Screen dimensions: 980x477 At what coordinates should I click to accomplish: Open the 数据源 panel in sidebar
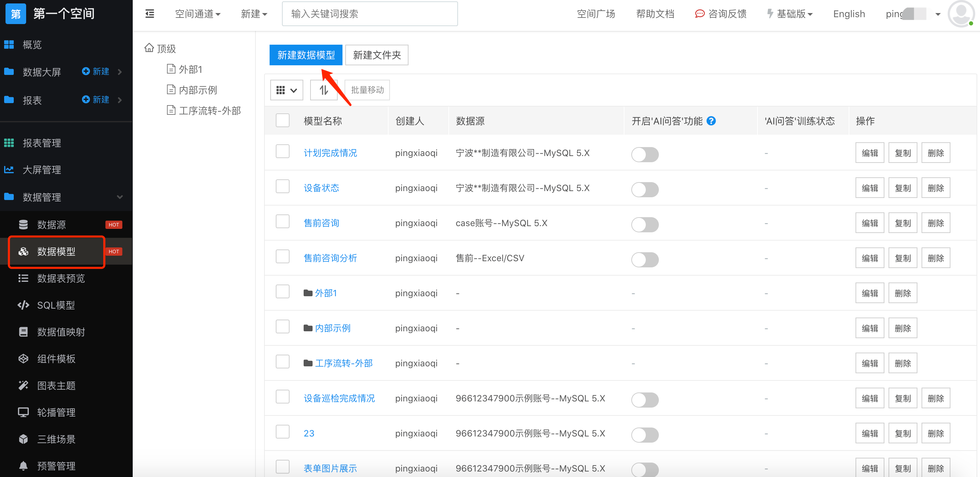[x=51, y=225]
